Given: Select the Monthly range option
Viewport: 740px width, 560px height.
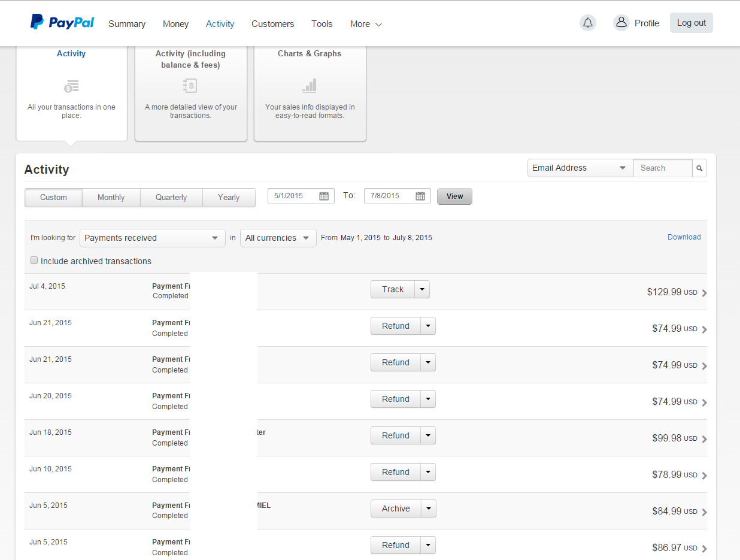Looking at the screenshot, I should [111, 197].
